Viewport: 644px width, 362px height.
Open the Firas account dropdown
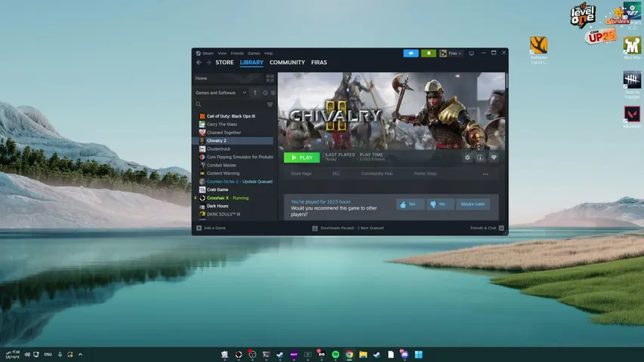(451, 54)
